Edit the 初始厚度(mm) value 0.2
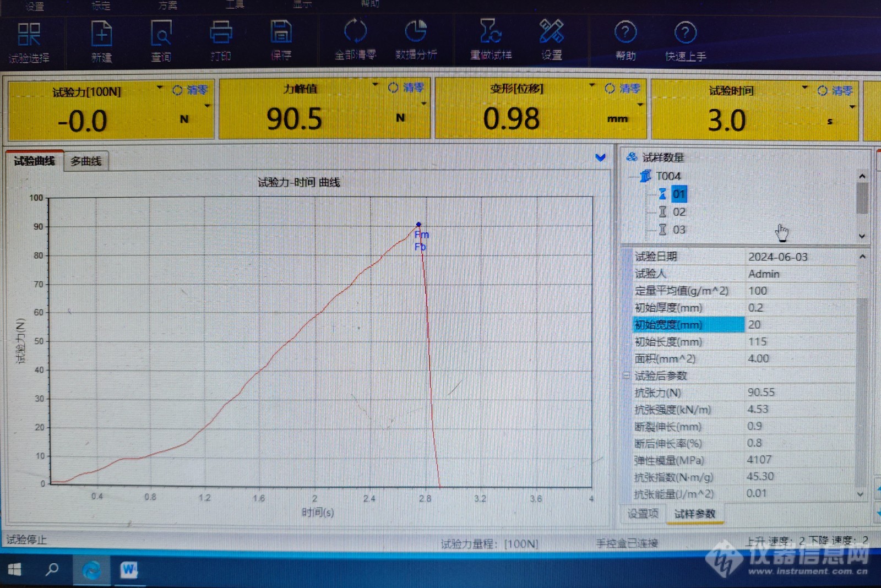Screen dimensions: 881x588 pyautogui.click(x=801, y=308)
